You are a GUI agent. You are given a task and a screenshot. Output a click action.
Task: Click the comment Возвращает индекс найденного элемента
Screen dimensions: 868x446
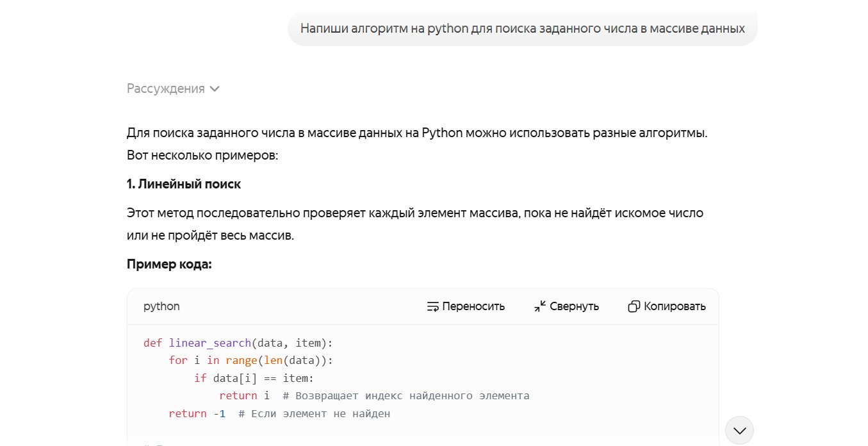click(406, 395)
